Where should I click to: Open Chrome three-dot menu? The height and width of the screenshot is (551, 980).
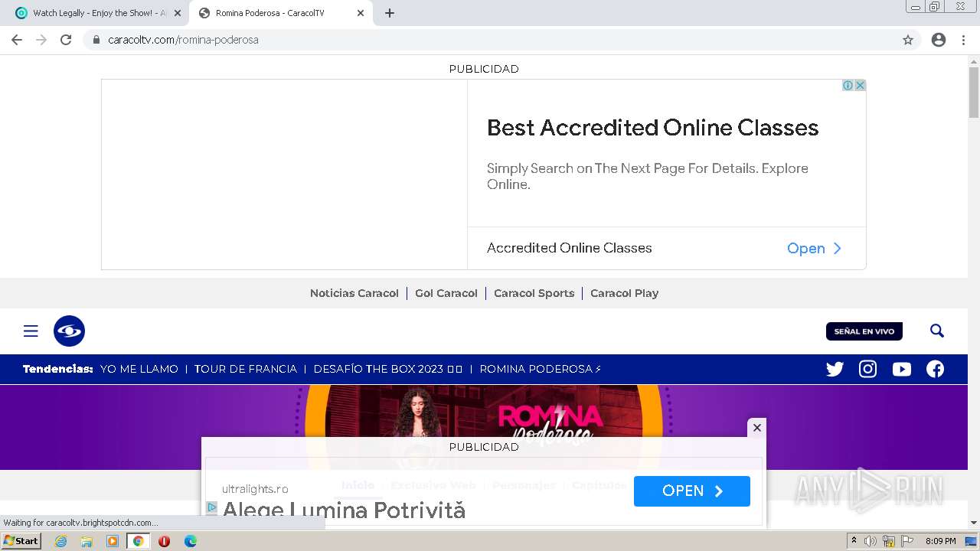point(963,40)
